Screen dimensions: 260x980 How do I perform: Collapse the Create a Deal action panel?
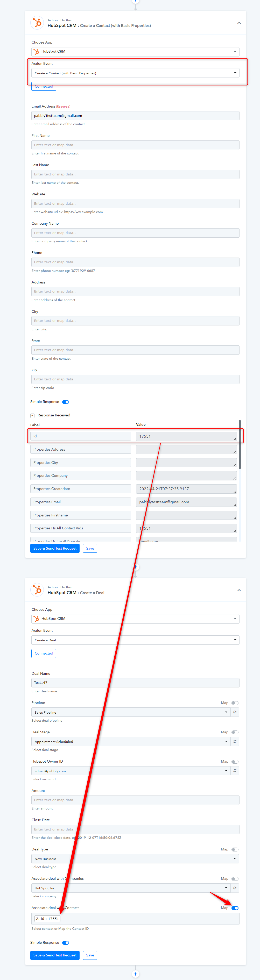click(x=239, y=590)
